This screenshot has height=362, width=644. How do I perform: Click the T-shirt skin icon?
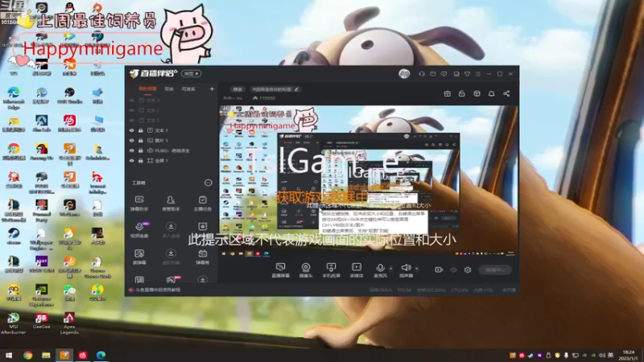click(x=467, y=74)
